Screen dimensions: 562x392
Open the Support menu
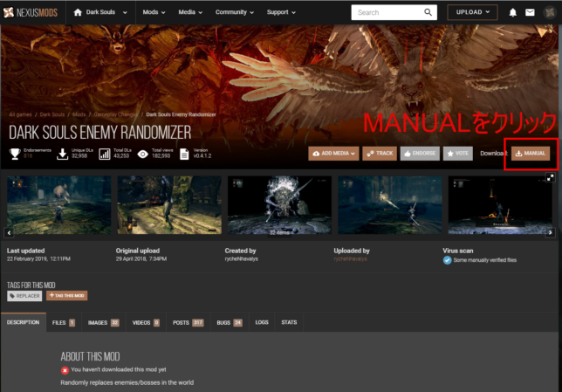click(281, 12)
